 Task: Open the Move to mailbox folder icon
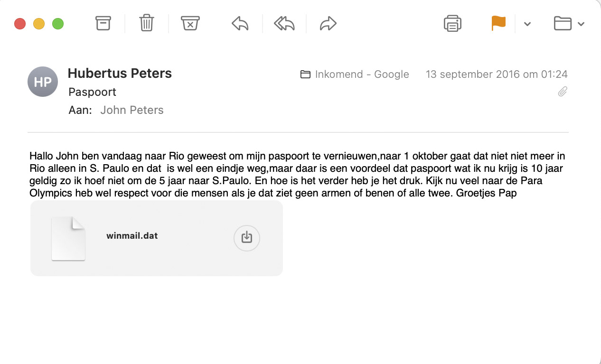[563, 23]
